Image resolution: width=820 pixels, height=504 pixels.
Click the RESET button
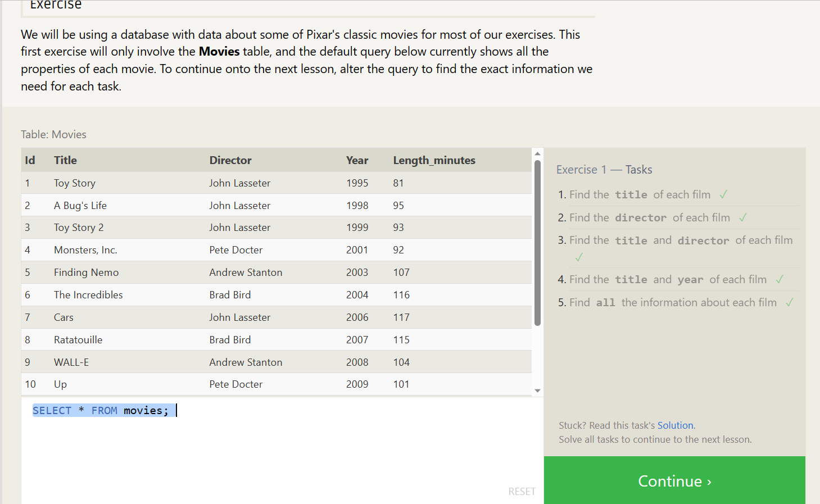tap(522, 492)
